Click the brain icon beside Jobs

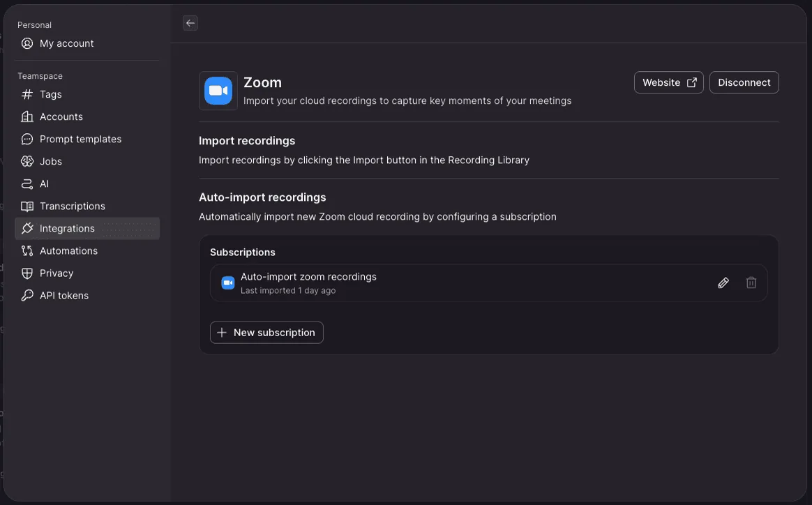click(27, 161)
